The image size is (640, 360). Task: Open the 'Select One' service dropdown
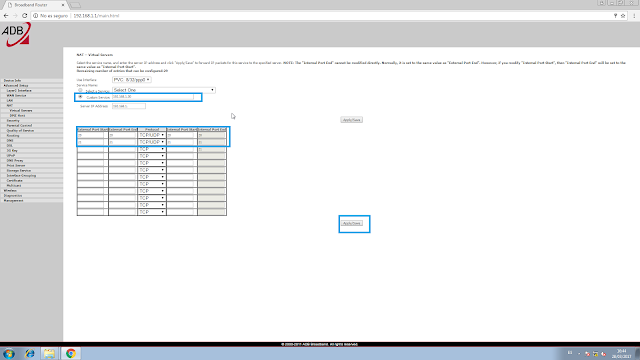pyautogui.click(x=164, y=90)
